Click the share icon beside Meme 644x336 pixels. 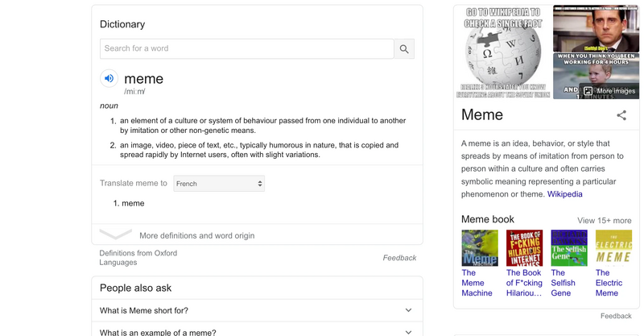pyautogui.click(x=621, y=115)
